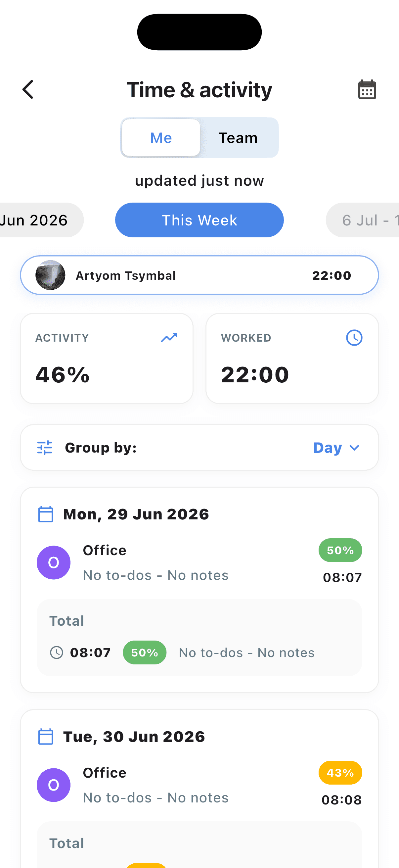Viewport: 399px width, 868px height.
Task: Tap the Mon, 29 Jun 2026 heading
Action: tap(136, 514)
